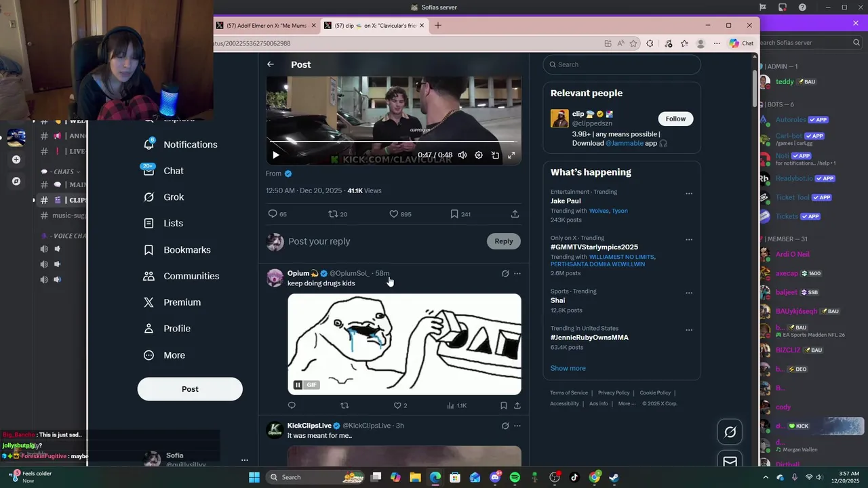Repost the main post with 20 reposts

point(338,214)
